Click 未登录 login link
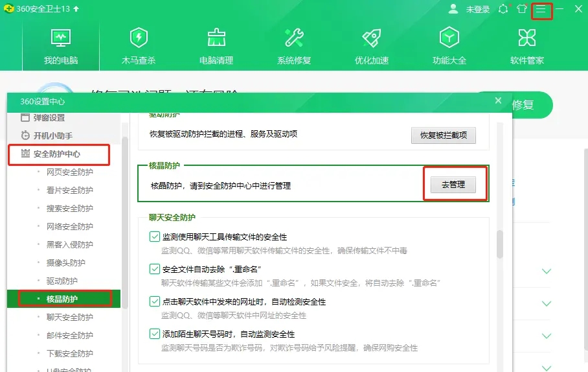This screenshot has height=372, width=588. click(478, 9)
